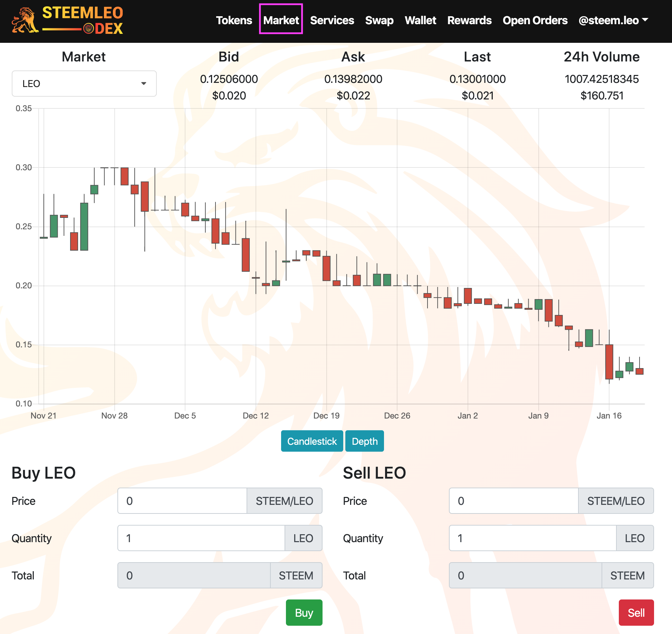Focus the Sell LEO Price input
The height and width of the screenshot is (634, 672).
coord(514,501)
